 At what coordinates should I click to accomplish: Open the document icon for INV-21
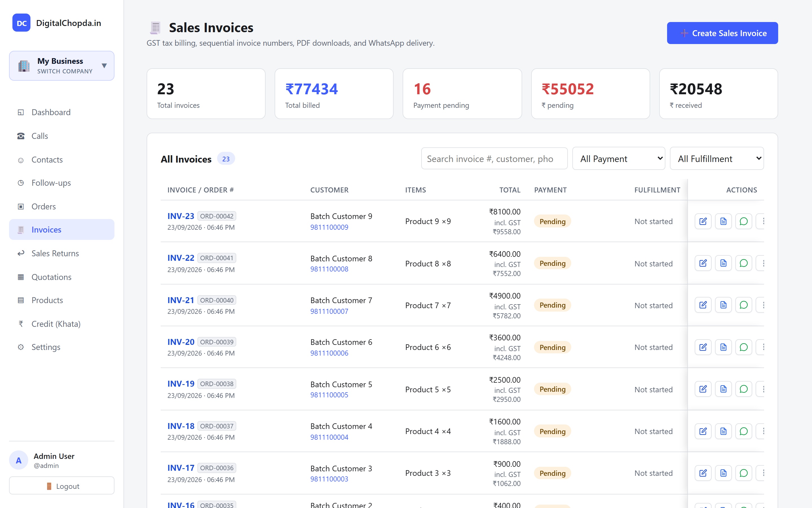point(723,305)
